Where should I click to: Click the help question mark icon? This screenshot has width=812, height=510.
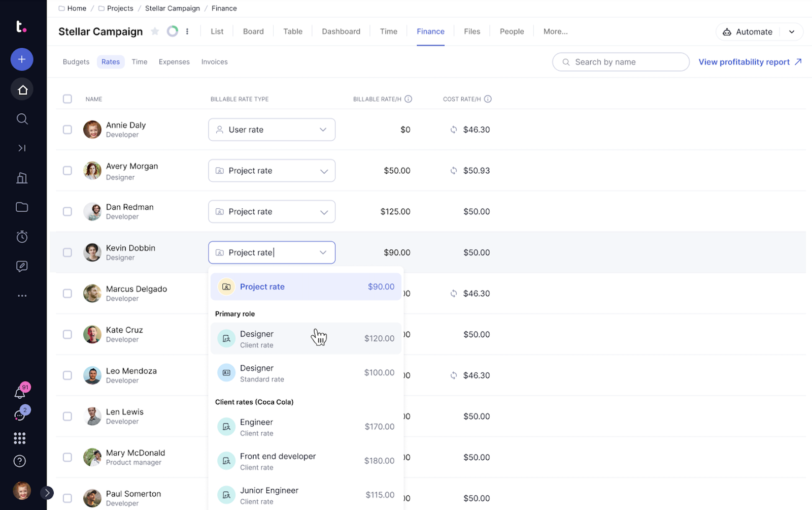20,461
